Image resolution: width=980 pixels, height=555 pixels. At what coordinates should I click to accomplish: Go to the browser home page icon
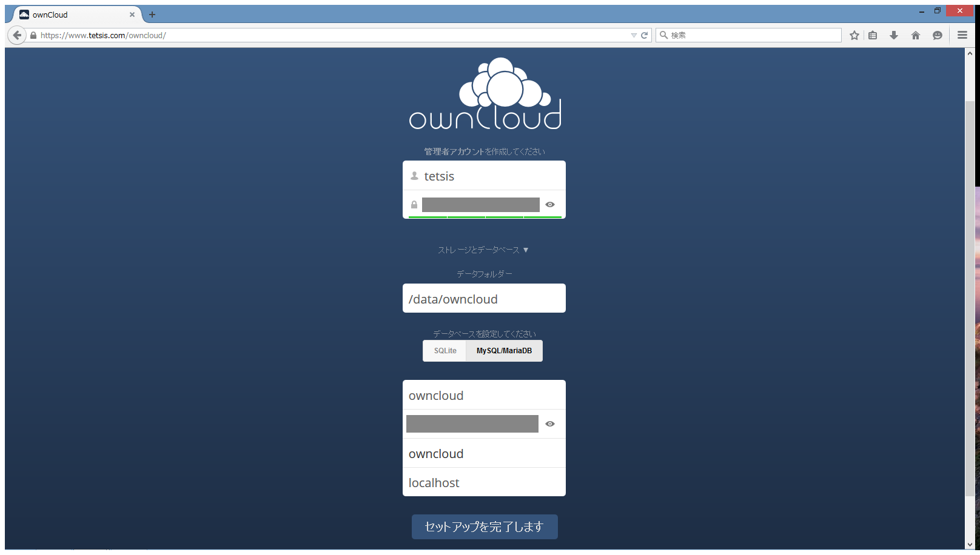coord(916,35)
